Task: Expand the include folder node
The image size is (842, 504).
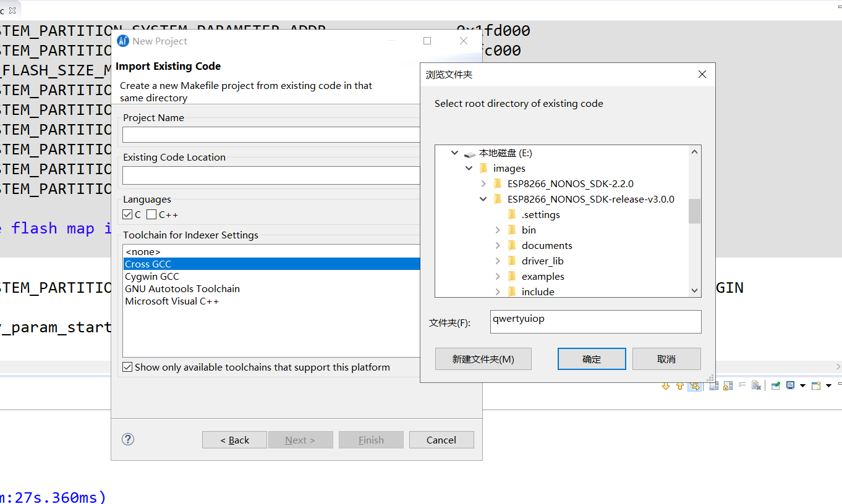Action: pos(498,292)
